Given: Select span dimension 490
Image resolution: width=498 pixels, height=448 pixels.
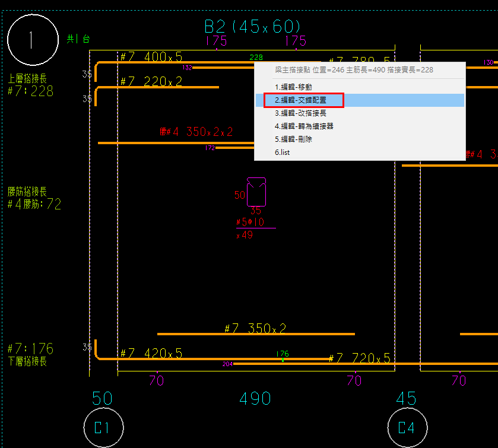Looking at the screenshot, I should [x=255, y=399].
